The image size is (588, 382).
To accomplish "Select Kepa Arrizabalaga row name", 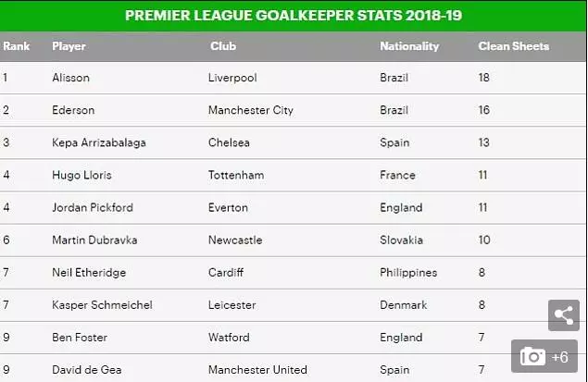I will tap(99, 142).
